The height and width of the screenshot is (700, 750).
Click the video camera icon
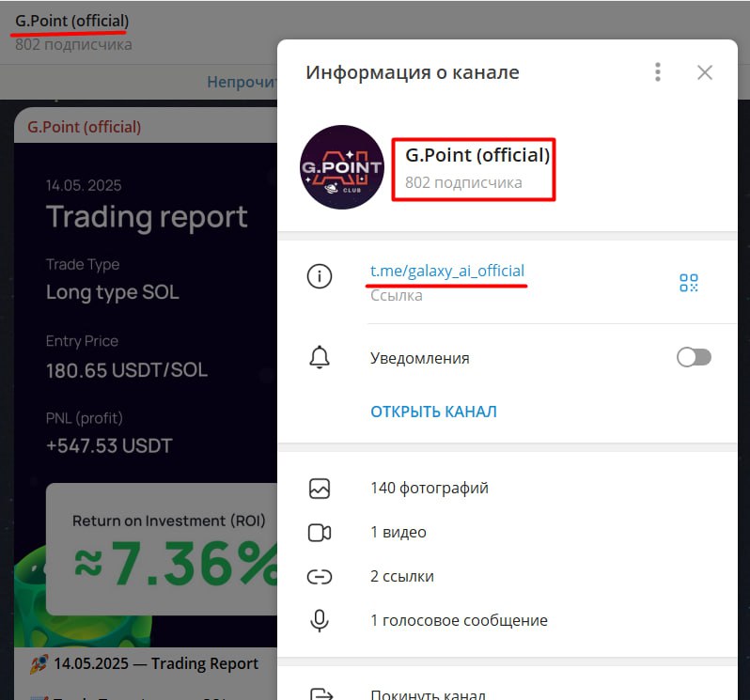pyautogui.click(x=319, y=533)
